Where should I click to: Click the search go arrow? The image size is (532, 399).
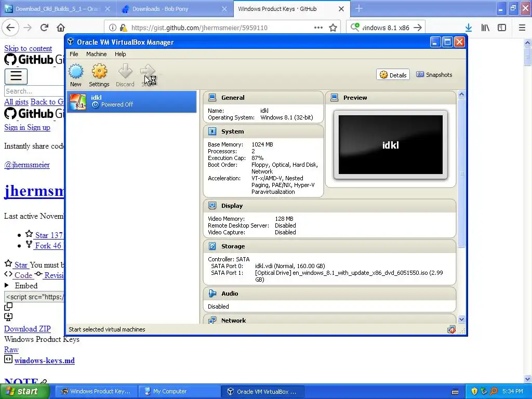tap(418, 28)
